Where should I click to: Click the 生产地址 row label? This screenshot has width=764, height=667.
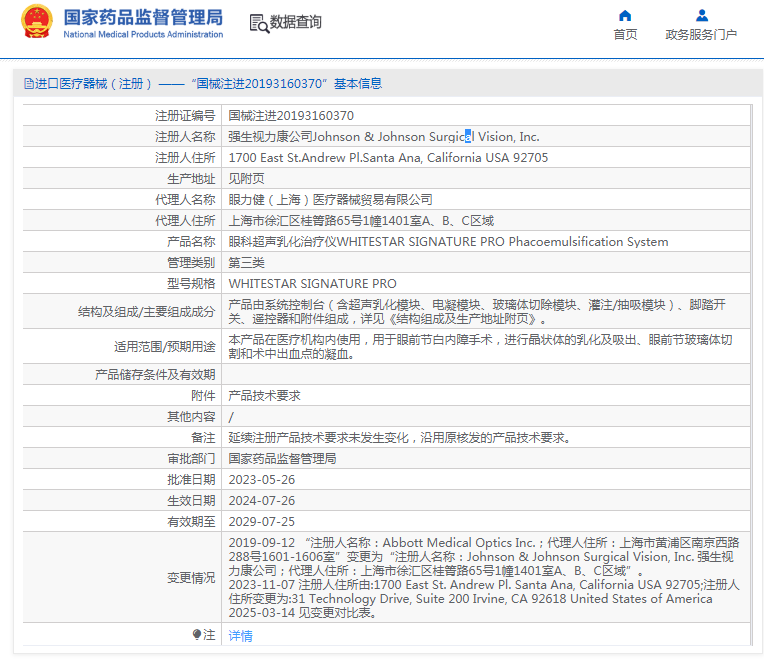coord(191,179)
